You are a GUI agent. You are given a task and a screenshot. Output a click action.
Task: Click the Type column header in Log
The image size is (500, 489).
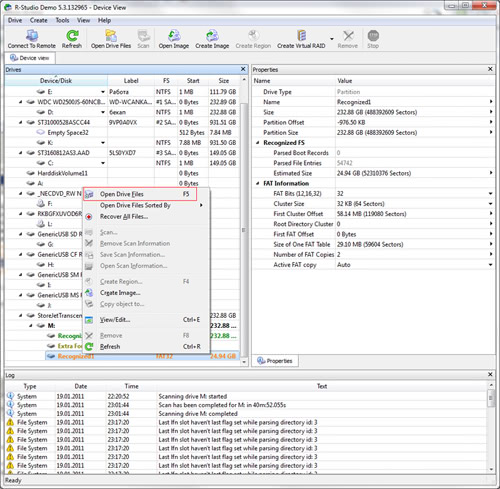(30, 386)
